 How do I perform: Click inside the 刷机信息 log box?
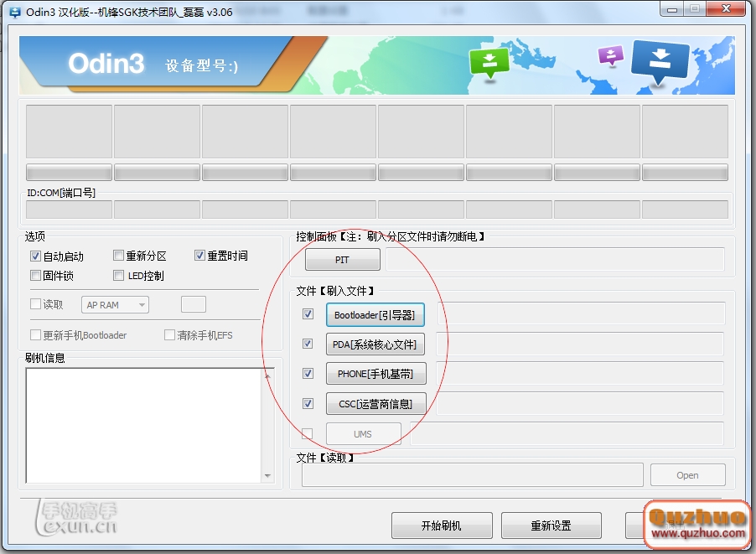[x=143, y=425]
